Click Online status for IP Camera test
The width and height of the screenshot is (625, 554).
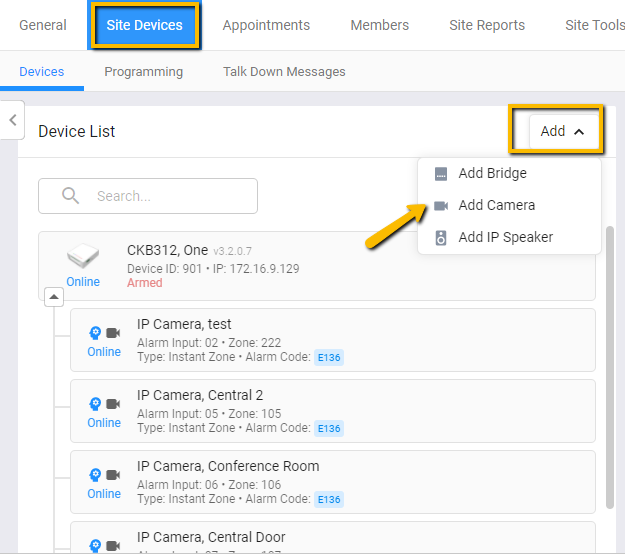pos(104,352)
